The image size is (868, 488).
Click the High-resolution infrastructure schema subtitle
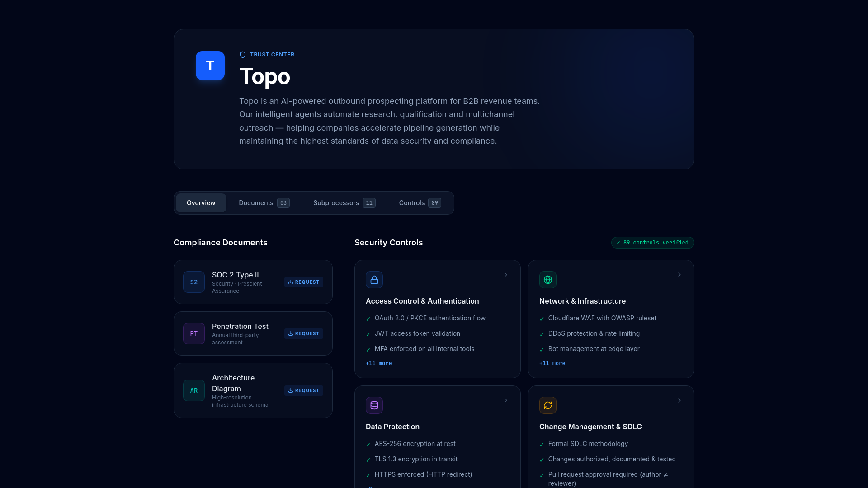pyautogui.click(x=240, y=401)
